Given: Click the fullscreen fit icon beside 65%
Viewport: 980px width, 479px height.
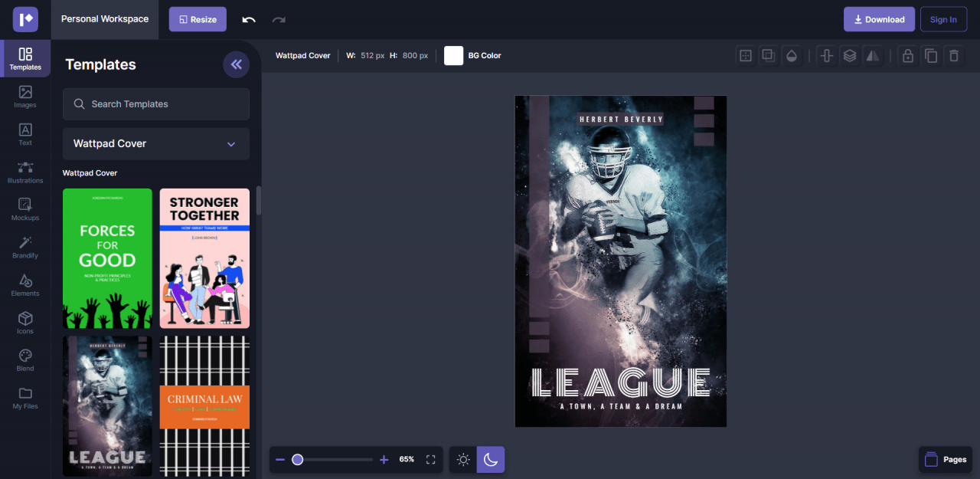Looking at the screenshot, I should tap(430, 460).
